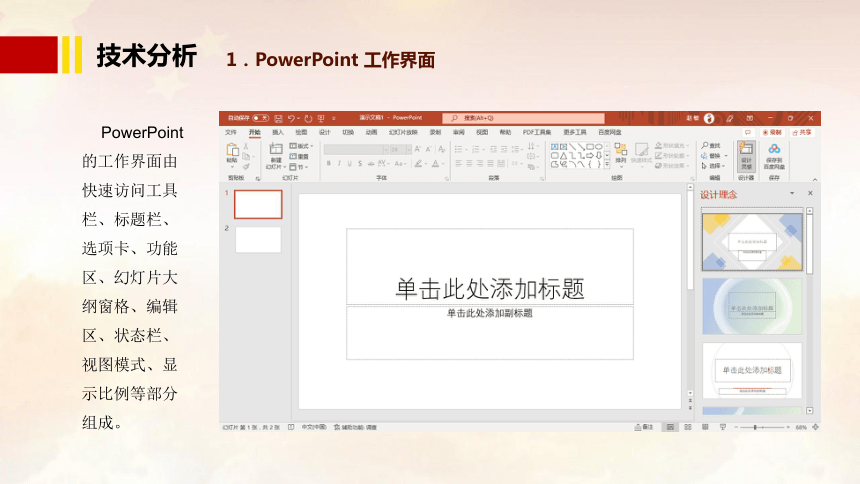The width and height of the screenshot is (860, 484).
Task: Click the 重置 reset button
Action: click(x=299, y=156)
